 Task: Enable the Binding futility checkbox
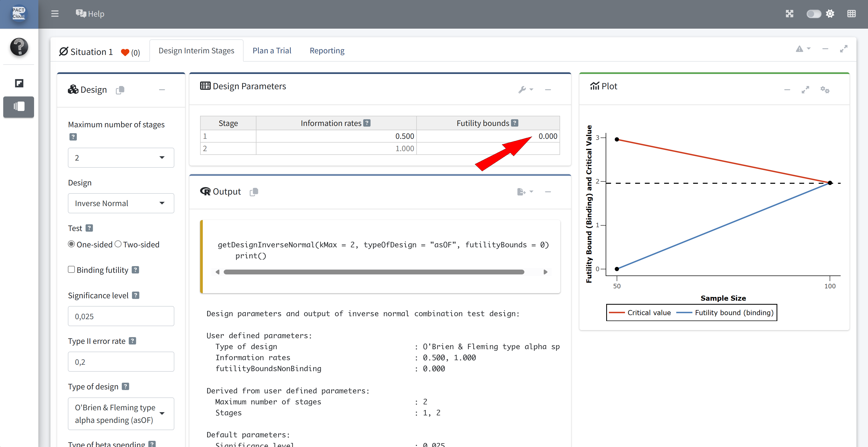[71, 269]
